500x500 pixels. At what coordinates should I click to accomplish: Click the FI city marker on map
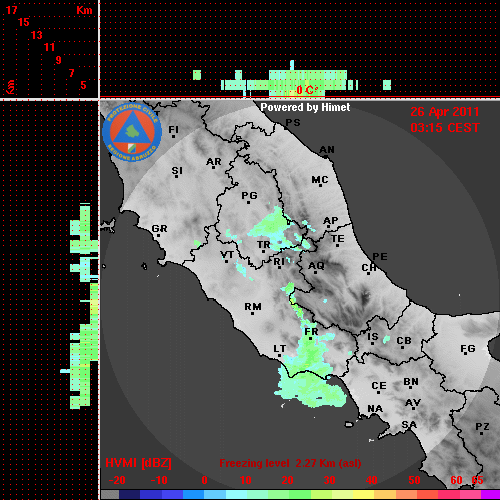(173, 136)
